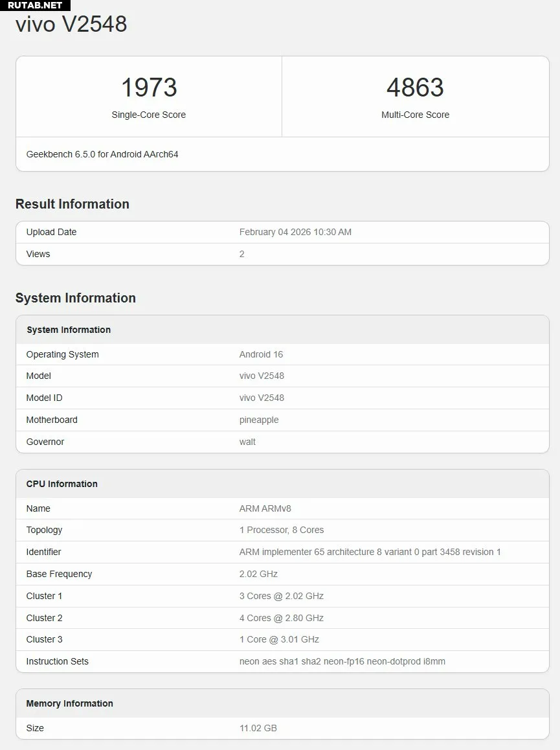Click the CPU Information table header
Screen dimensions: 560x750
point(62,484)
